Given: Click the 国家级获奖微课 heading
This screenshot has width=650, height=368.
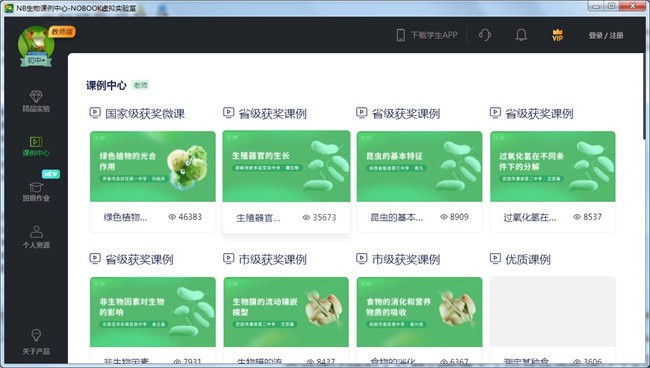Looking at the screenshot, I should tap(145, 114).
